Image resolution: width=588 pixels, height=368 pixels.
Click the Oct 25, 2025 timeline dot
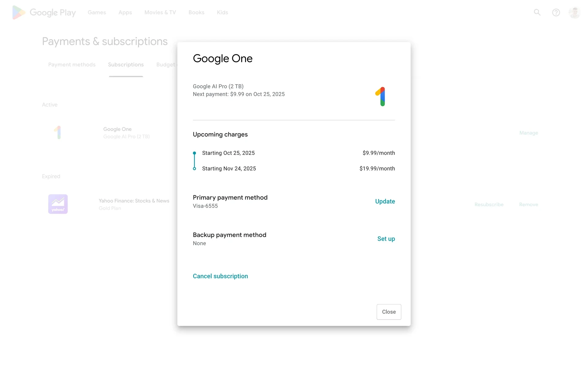pyautogui.click(x=194, y=153)
